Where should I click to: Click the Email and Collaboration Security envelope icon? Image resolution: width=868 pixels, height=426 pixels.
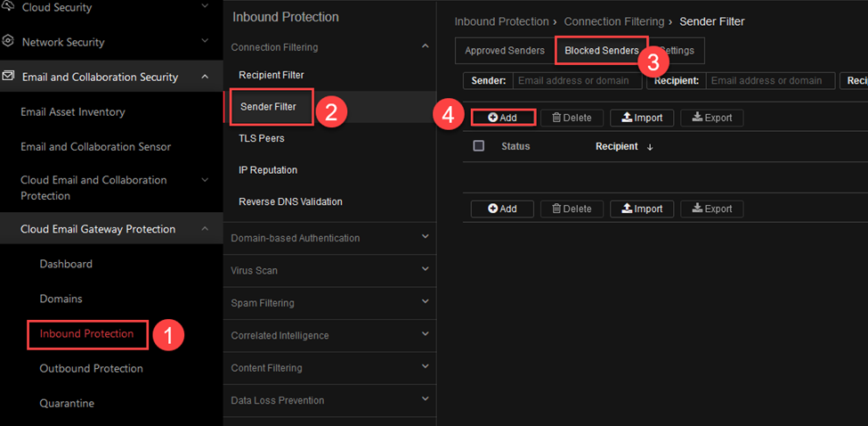8,76
